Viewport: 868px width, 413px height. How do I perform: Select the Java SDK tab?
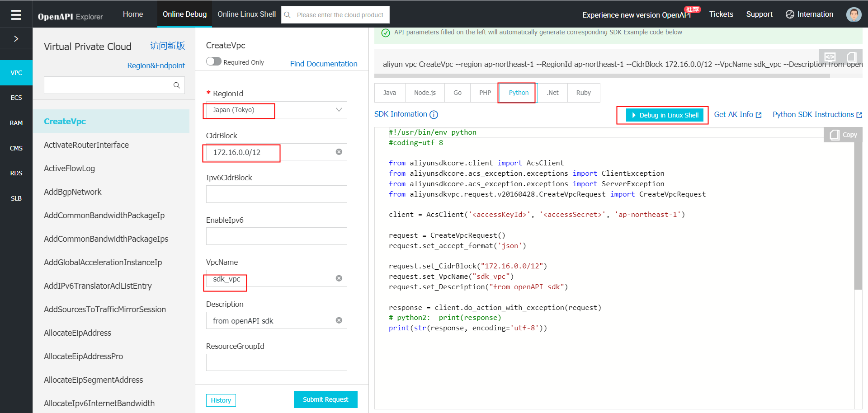pyautogui.click(x=390, y=93)
